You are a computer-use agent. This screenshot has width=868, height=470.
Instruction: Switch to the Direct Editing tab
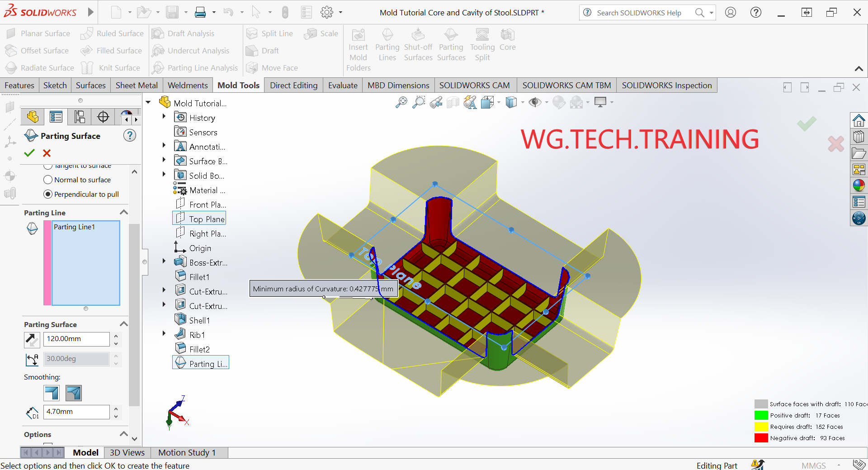coord(294,85)
